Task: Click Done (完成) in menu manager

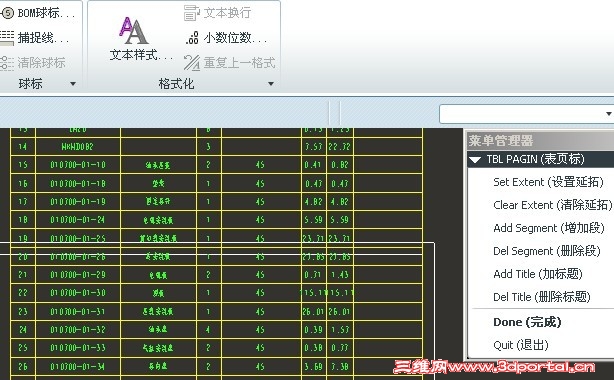Action: (x=527, y=322)
